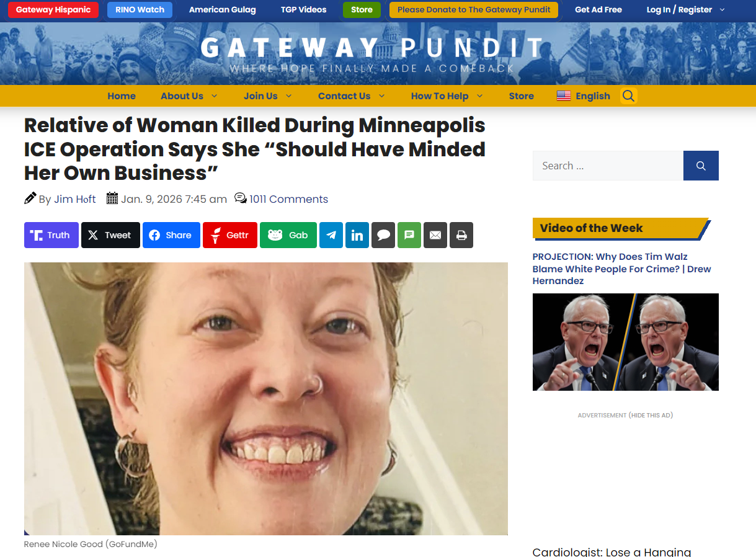756x557 pixels.
Task: Click the email share envelope icon
Action: 435,235
